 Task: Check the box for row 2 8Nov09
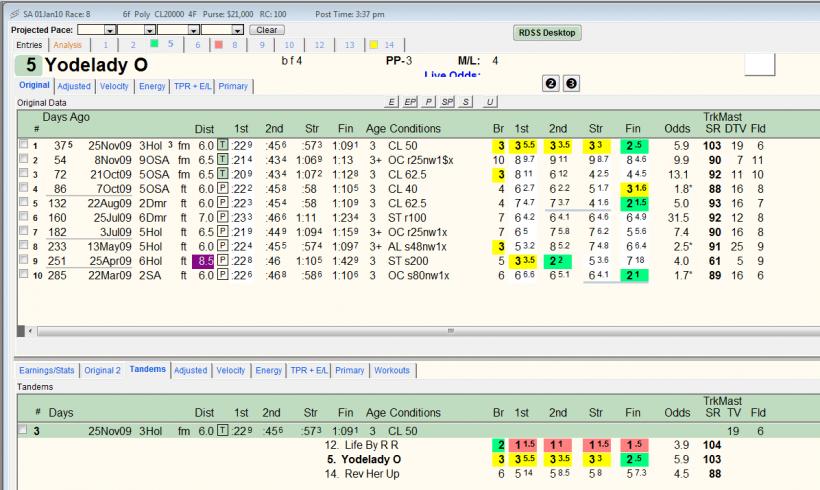[x=24, y=159]
